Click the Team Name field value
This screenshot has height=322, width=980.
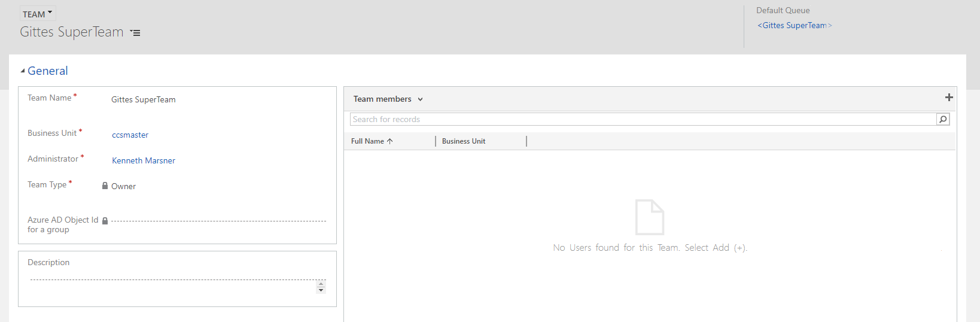point(144,99)
